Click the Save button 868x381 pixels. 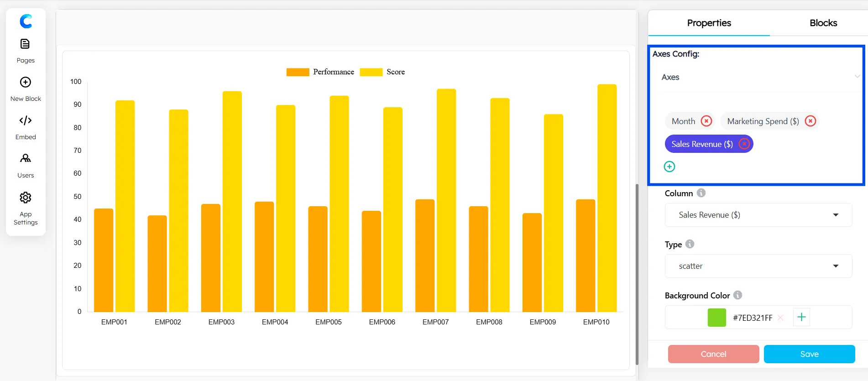click(x=809, y=354)
